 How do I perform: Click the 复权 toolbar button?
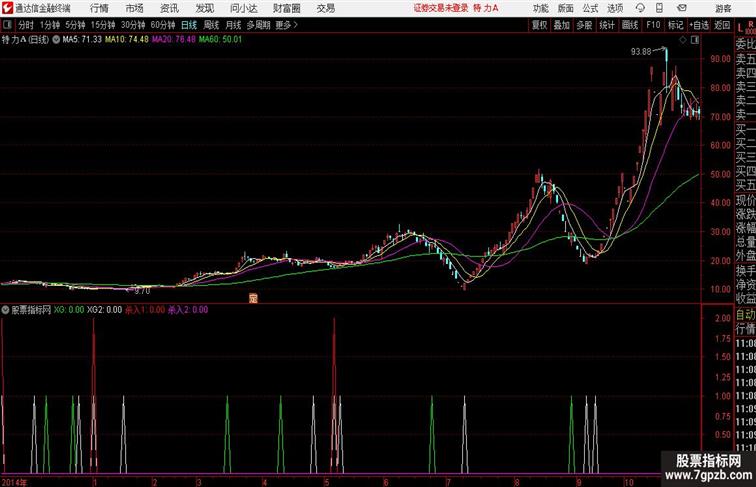539,25
